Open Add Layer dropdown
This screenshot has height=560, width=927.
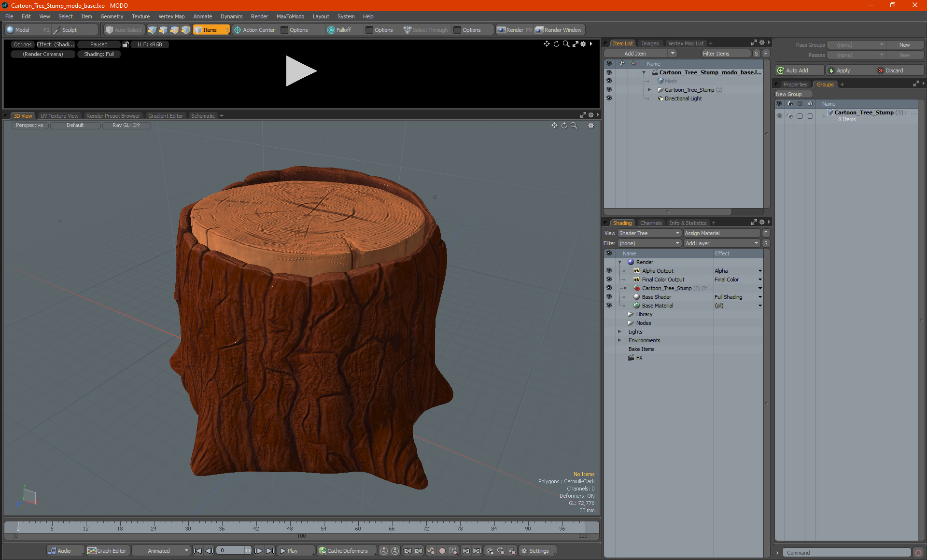point(722,243)
